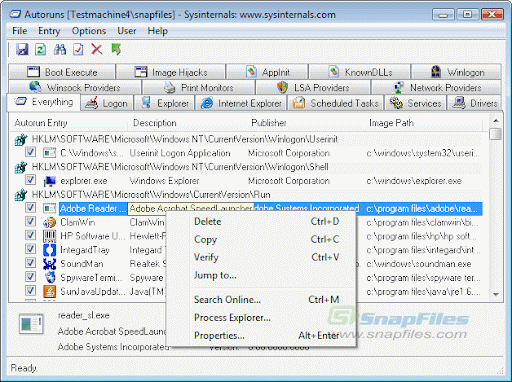512x382 pixels.
Task: Uncheck the explorer.exe entry checkbox
Action: [30, 180]
